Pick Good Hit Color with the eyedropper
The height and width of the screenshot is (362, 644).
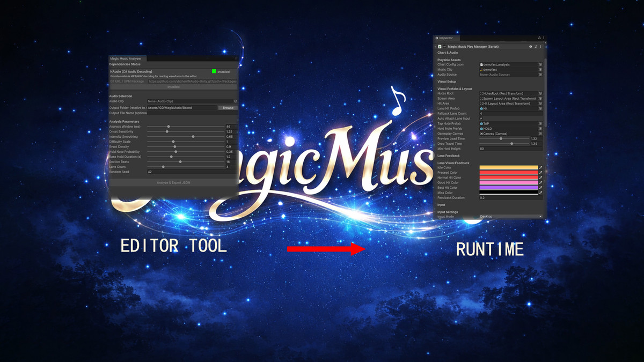coord(541,182)
